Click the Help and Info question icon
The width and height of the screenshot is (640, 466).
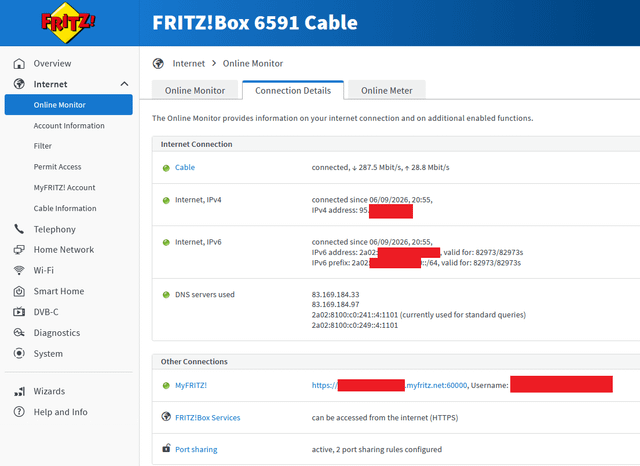[19, 412]
